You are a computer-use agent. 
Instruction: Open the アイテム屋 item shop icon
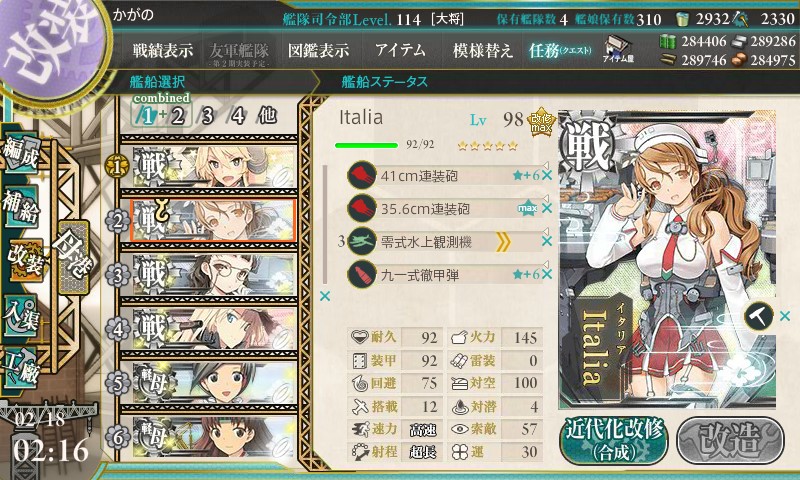coord(618,49)
